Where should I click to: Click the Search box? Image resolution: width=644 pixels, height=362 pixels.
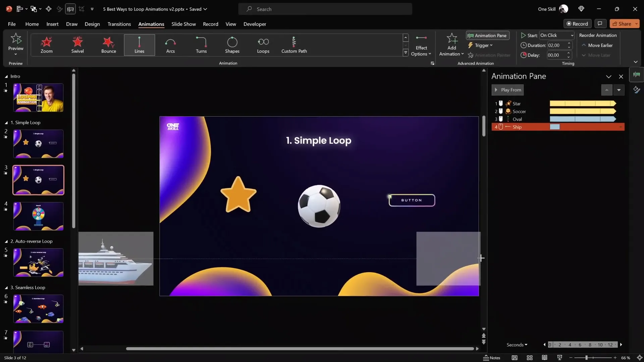325,9
